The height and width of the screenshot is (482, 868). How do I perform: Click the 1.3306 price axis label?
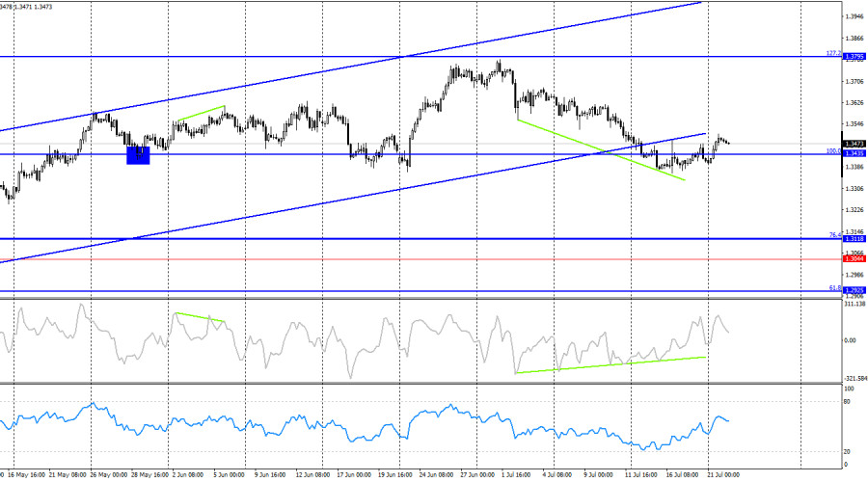[854, 189]
